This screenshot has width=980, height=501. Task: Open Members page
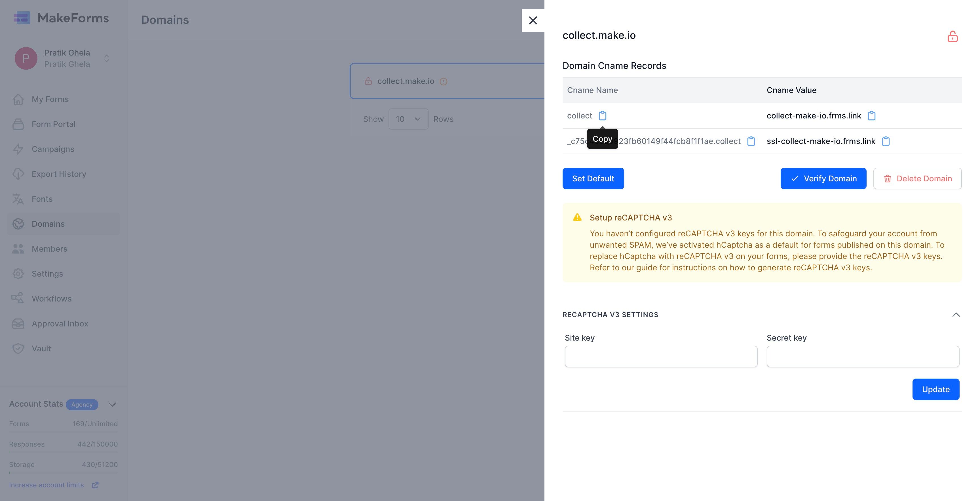click(64, 249)
